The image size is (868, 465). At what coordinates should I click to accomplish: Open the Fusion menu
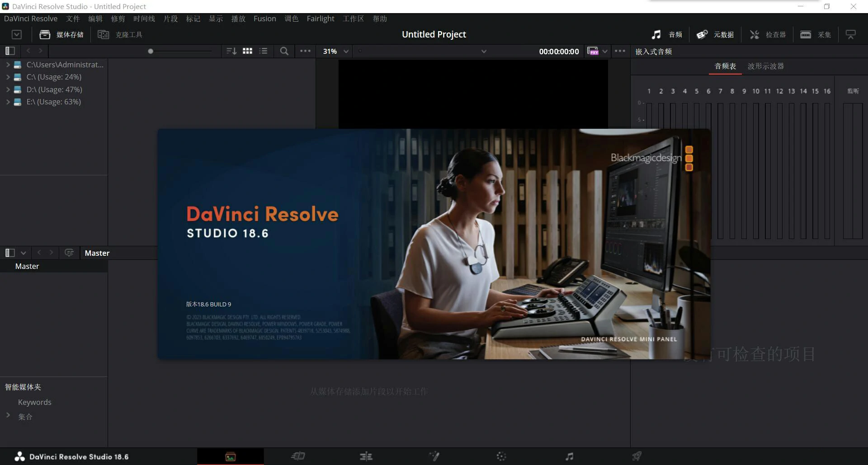click(x=265, y=19)
